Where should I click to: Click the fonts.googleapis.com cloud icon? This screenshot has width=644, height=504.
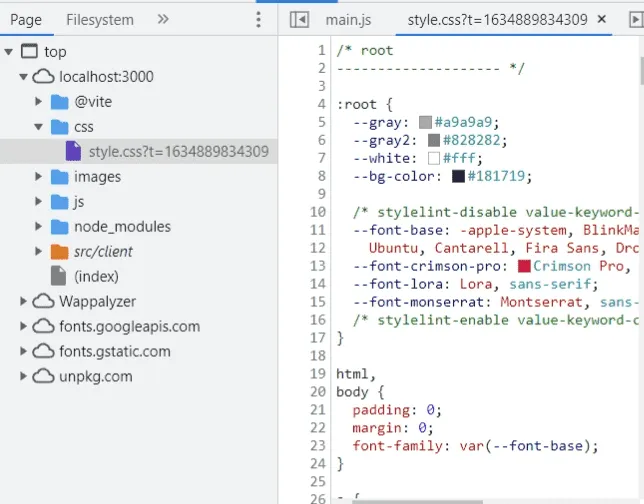click(x=43, y=326)
